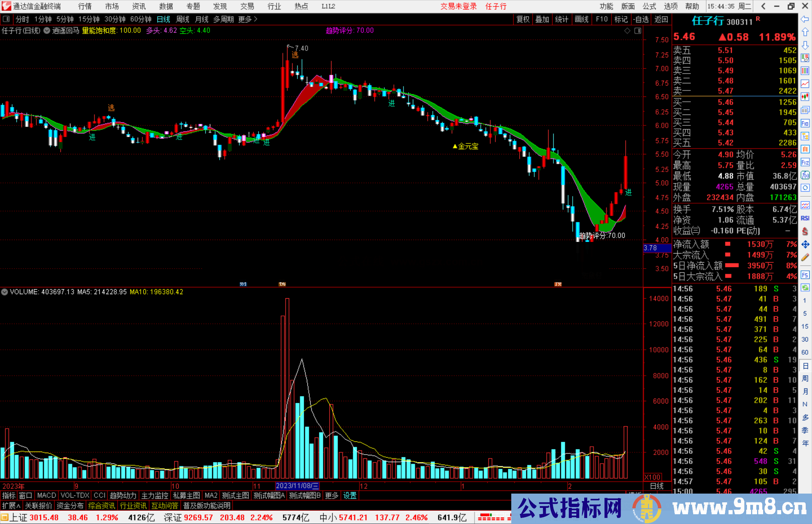This screenshot has width=812, height=524.
Task: Switch to the MACD indicator tab
Action: (x=47, y=495)
